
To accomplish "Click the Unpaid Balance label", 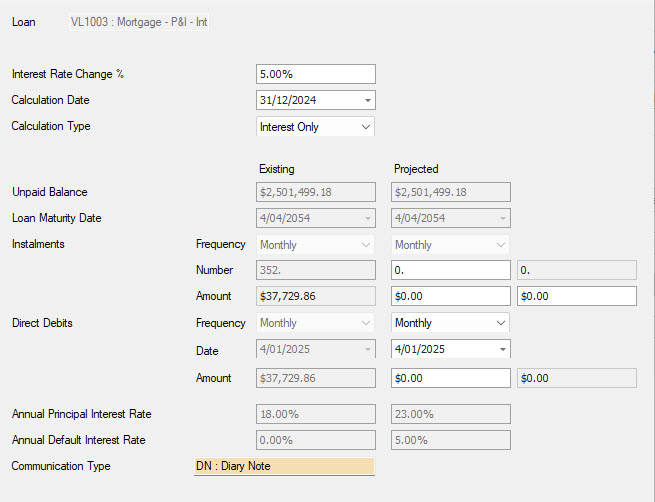I will [50, 192].
